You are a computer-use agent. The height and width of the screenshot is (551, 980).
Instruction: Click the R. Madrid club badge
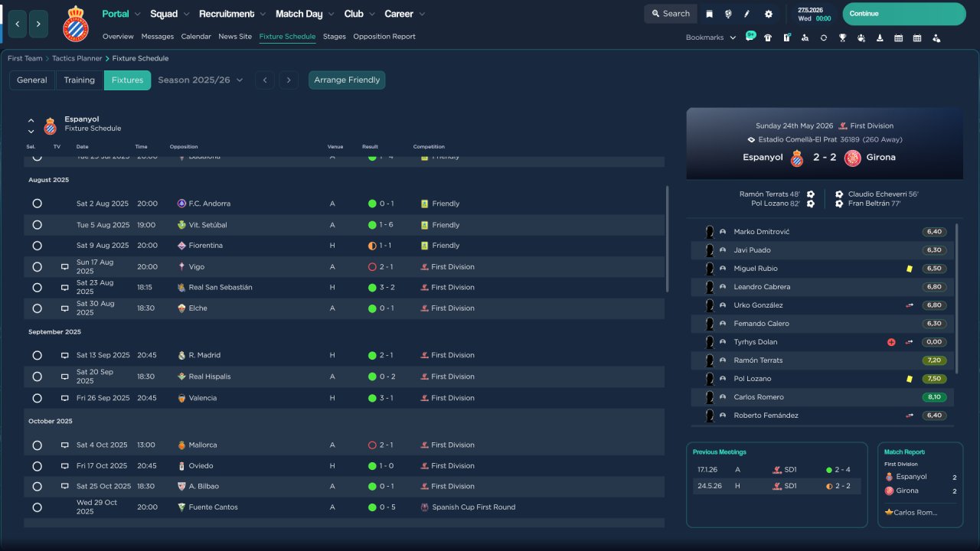tap(181, 355)
